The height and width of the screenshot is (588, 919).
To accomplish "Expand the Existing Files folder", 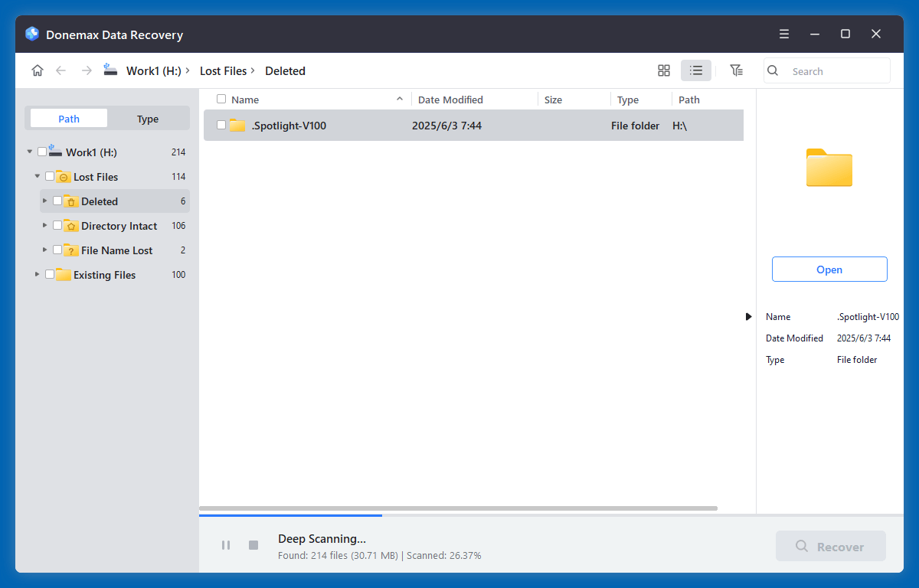I will [36, 274].
